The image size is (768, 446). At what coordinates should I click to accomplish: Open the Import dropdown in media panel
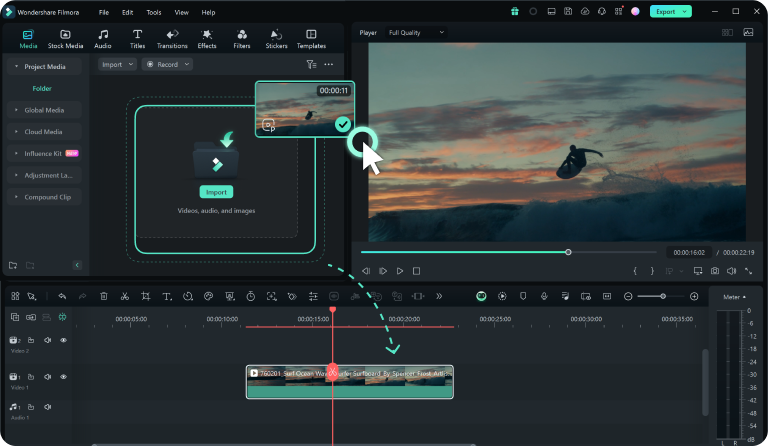tap(117, 64)
